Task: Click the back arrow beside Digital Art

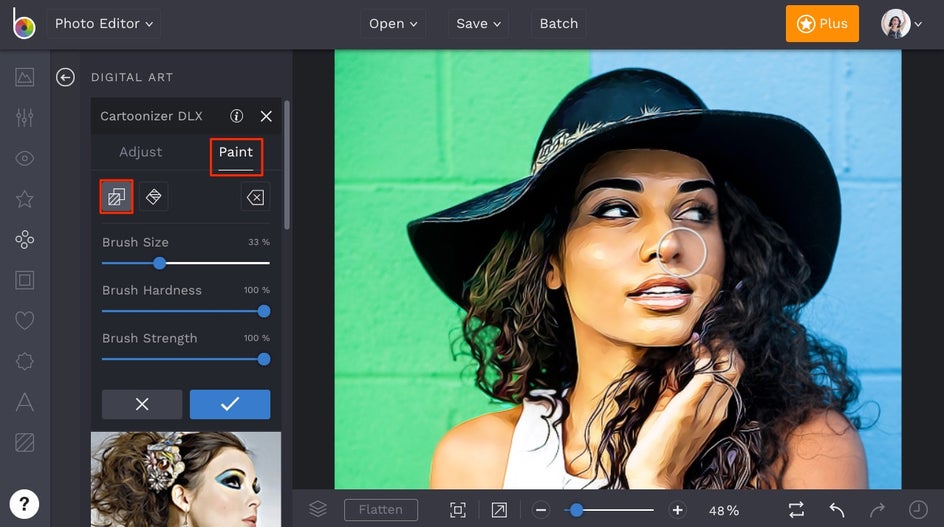Action: point(65,77)
